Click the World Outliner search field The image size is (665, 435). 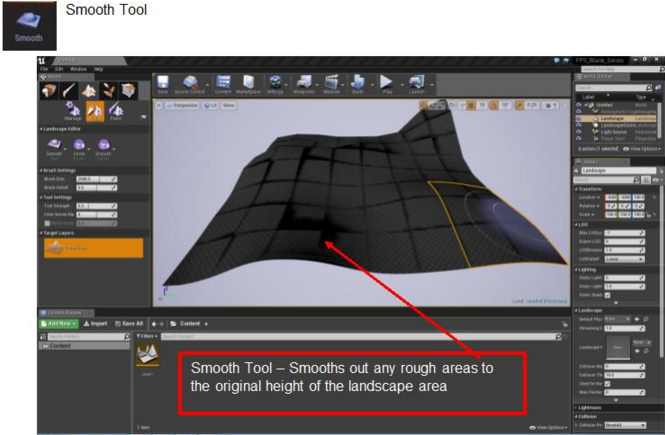tap(611, 88)
